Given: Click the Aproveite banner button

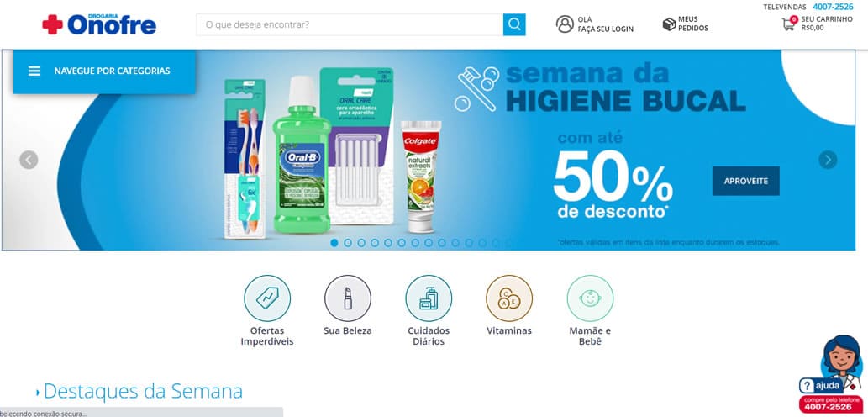Looking at the screenshot, I should click(x=745, y=181).
